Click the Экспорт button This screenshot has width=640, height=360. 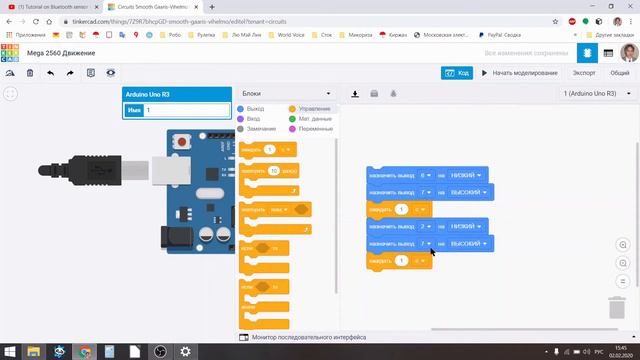tap(584, 73)
